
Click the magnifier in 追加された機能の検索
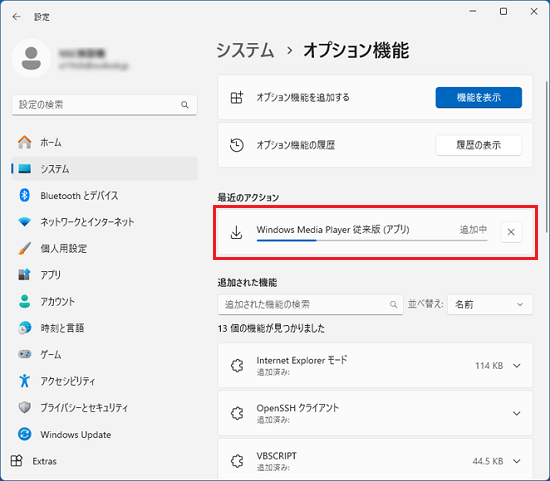(x=394, y=305)
